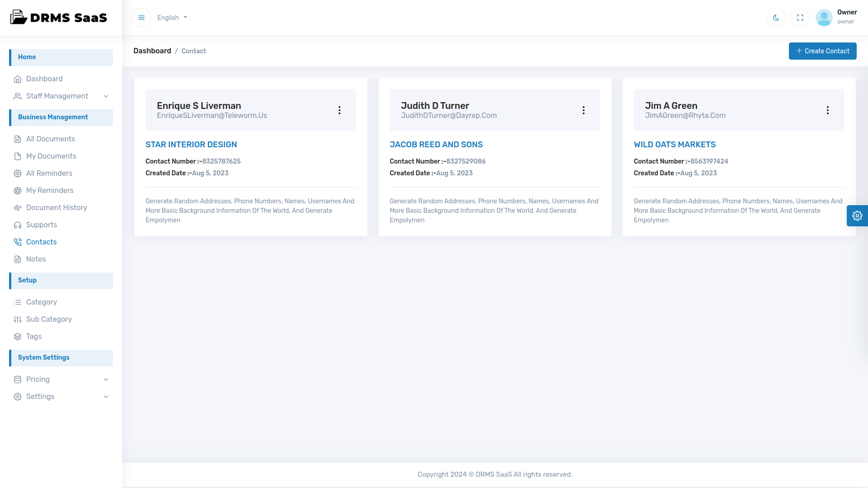Expand the Staff Management menu

click(106, 96)
